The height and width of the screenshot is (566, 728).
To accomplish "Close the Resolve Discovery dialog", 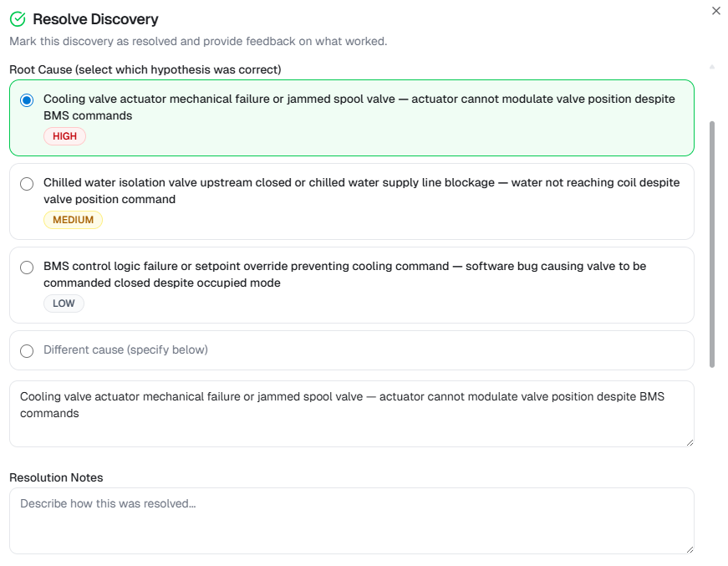I will (x=715, y=11).
